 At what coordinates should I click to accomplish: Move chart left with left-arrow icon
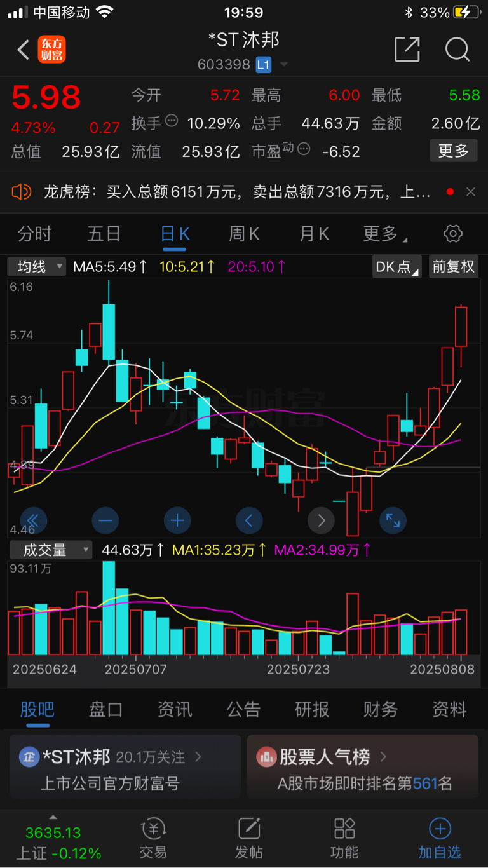click(x=249, y=521)
